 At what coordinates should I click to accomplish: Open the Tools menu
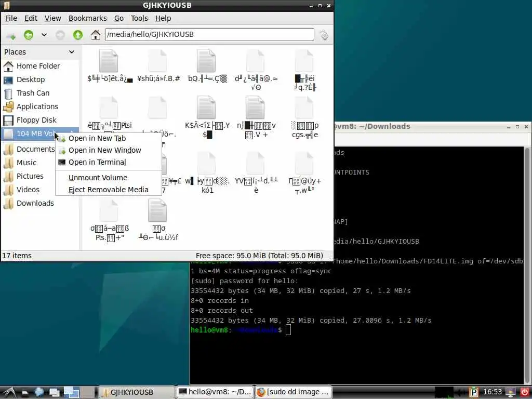[139, 18]
